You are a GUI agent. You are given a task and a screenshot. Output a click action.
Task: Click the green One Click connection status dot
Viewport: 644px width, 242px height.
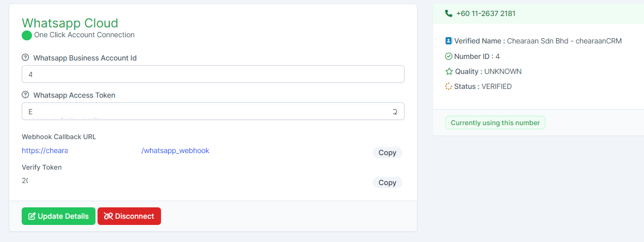click(x=27, y=35)
